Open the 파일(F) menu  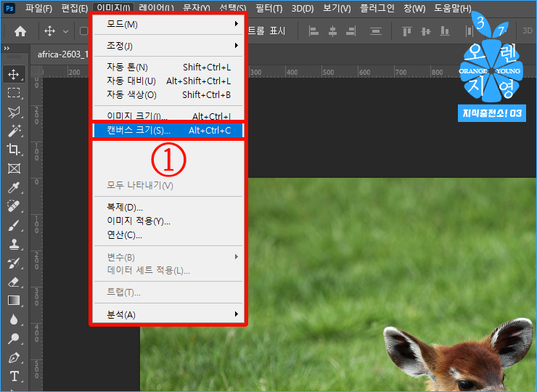pyautogui.click(x=38, y=8)
